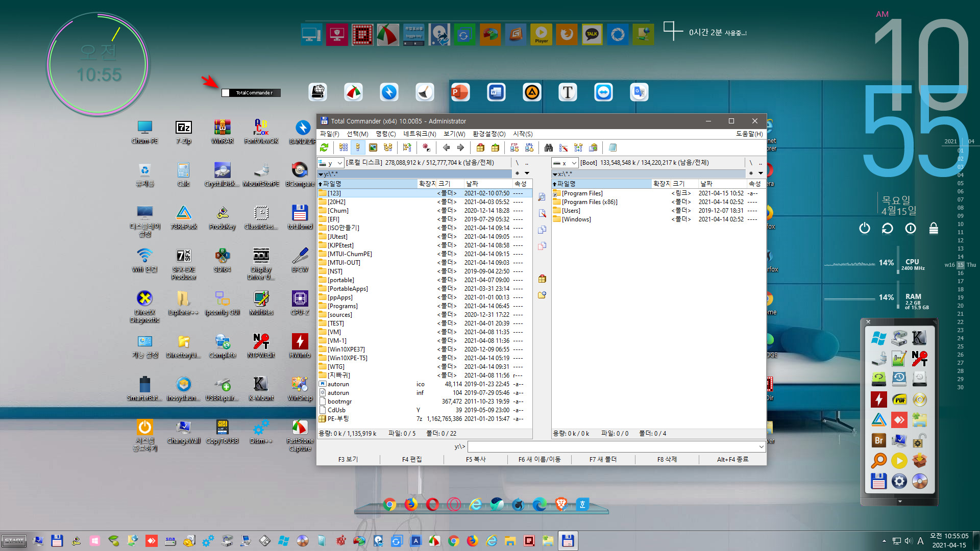980x551 pixels.
Task: Open the 파일(F) menu
Action: tap(329, 134)
